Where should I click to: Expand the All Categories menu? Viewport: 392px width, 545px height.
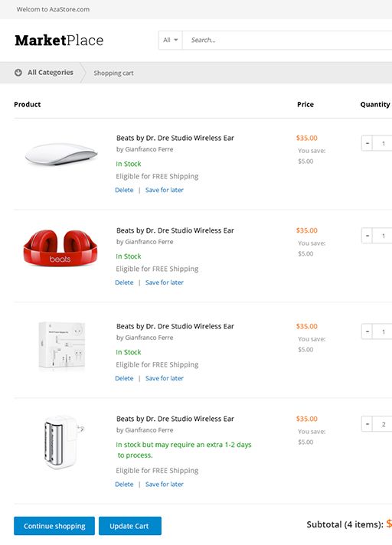tap(44, 73)
